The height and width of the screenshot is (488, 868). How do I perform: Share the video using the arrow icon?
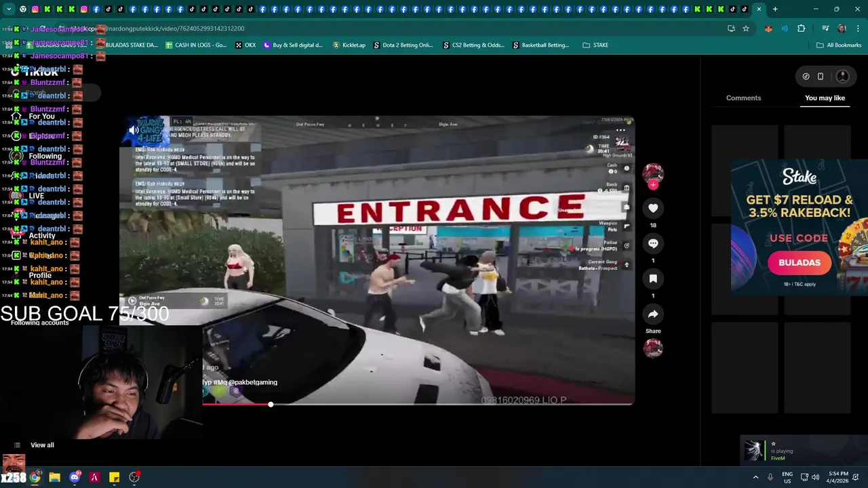pos(653,314)
